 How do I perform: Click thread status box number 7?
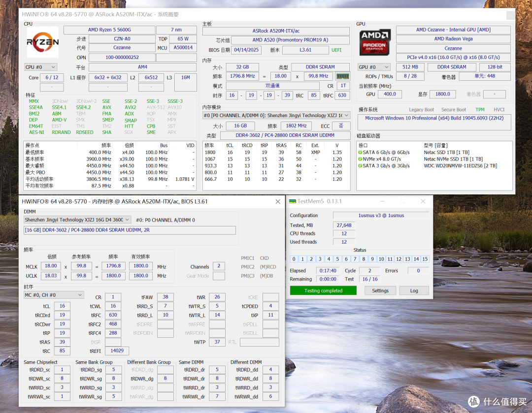click(x=355, y=259)
